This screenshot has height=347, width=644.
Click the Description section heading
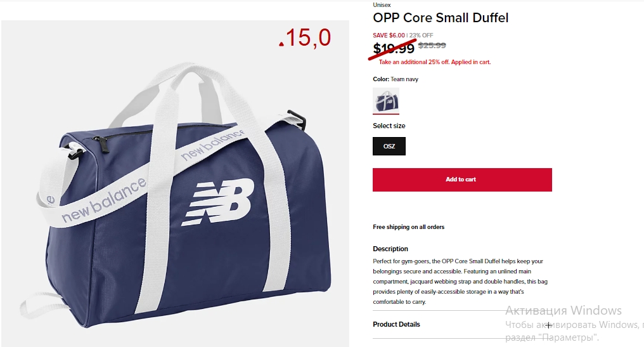click(390, 249)
